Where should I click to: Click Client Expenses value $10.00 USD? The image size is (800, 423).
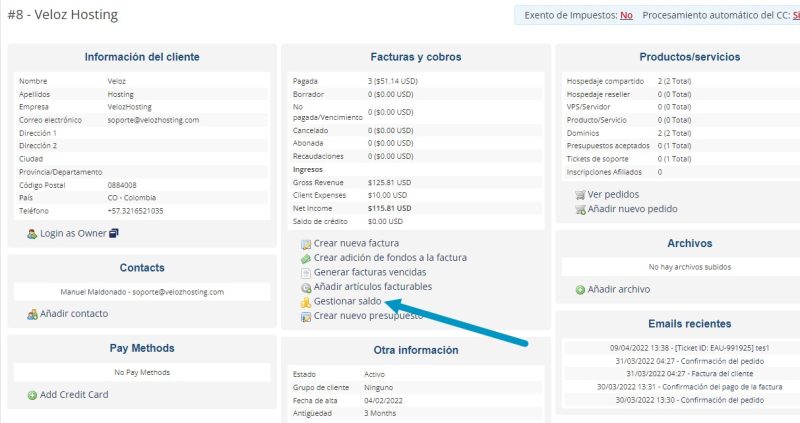click(387, 195)
